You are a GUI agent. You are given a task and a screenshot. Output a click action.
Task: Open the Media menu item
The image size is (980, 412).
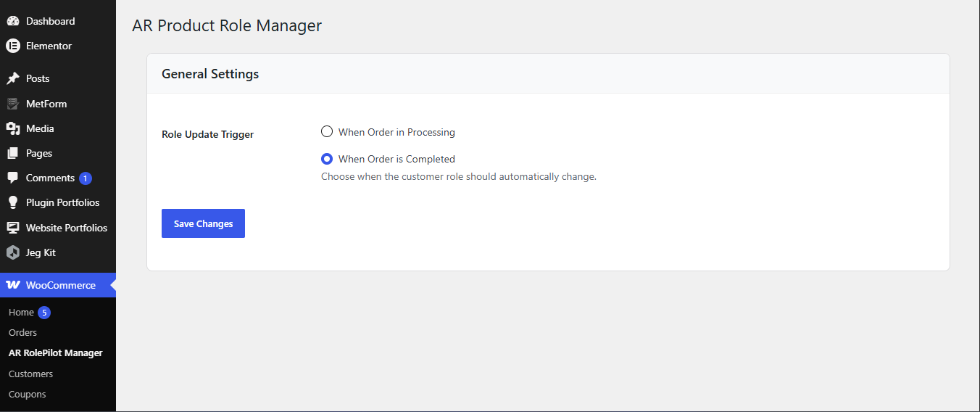58,128
